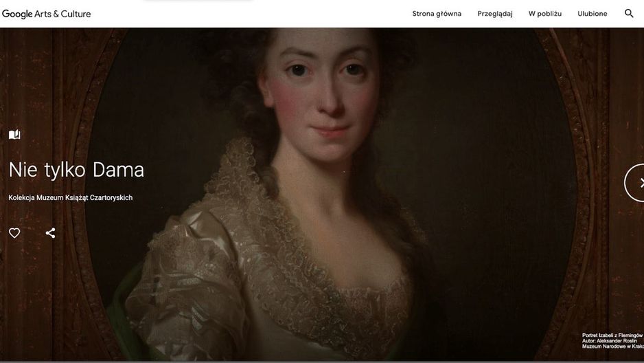Screen dimensions: 644x363
Task: Click the open-book story icon
Action: [14, 135]
